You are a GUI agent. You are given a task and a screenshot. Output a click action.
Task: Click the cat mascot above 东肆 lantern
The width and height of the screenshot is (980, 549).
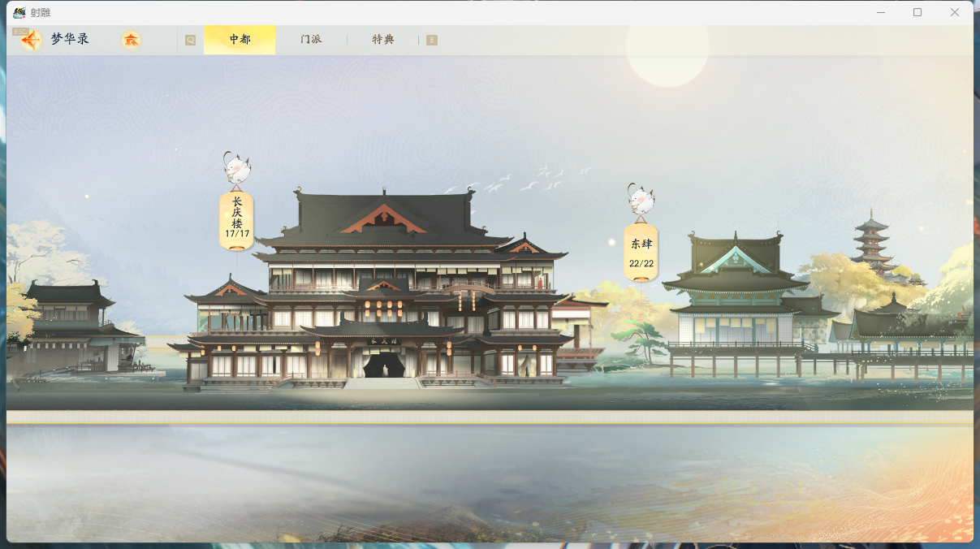[641, 199]
